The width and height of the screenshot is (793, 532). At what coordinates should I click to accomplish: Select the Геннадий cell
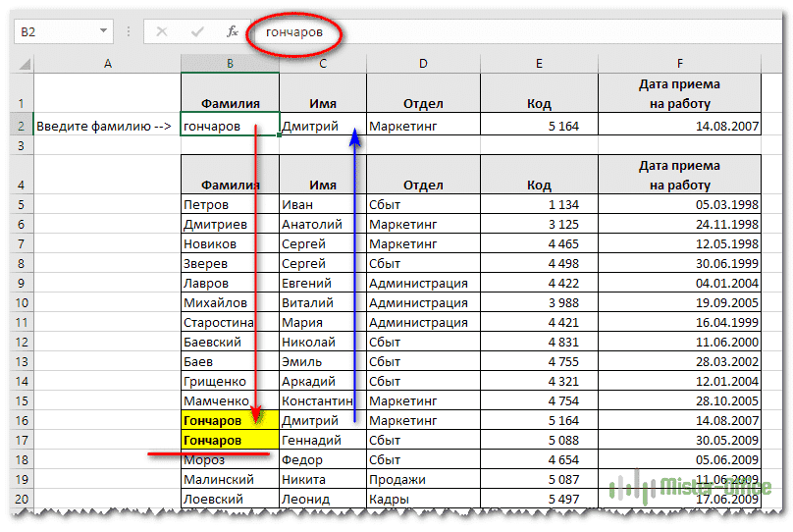[322, 440]
